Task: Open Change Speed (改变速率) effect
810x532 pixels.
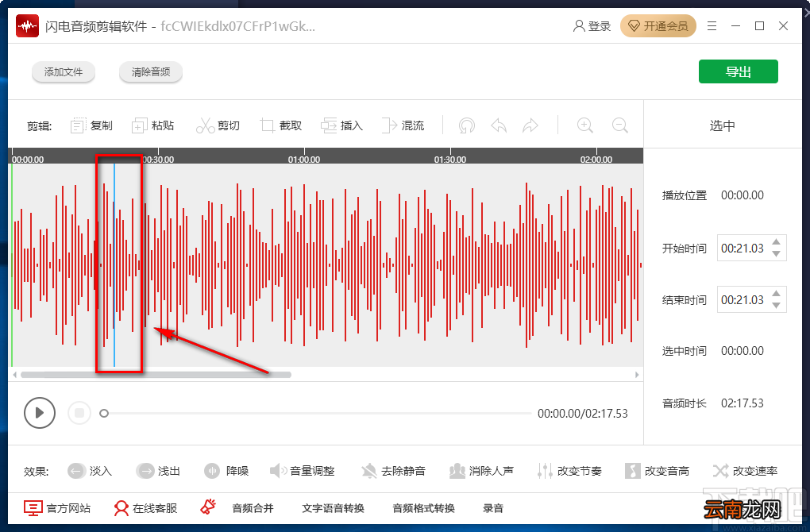Action: pyautogui.click(x=745, y=471)
